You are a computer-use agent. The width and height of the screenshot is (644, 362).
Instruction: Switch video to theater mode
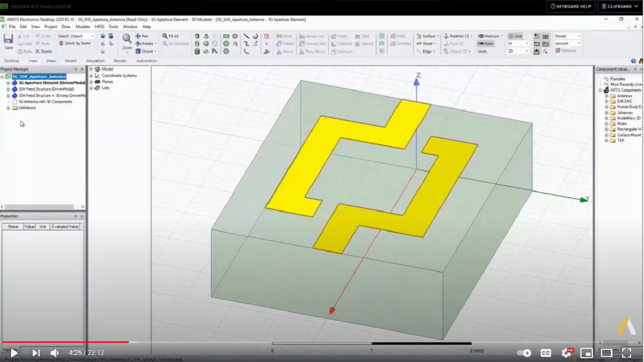[606, 353]
